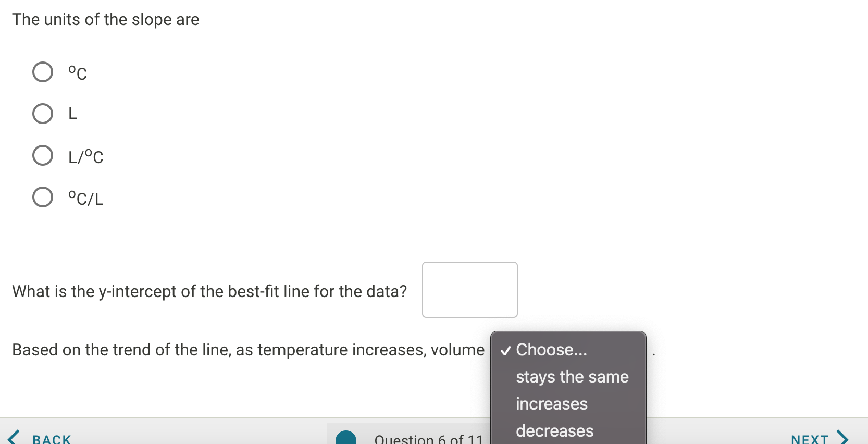
Task: Select the L/°C radio button
Action: tap(43, 155)
